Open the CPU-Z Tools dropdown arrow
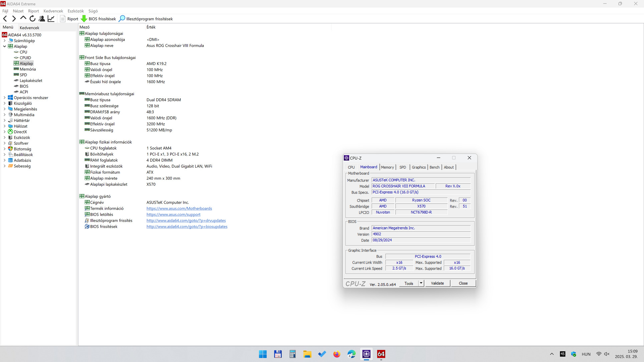 421,283
